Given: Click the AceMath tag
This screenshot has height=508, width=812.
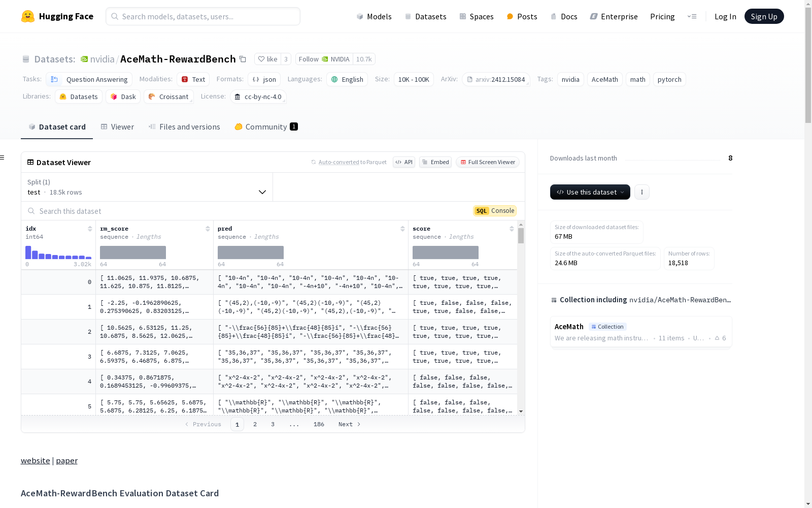Looking at the screenshot, I should tap(605, 79).
